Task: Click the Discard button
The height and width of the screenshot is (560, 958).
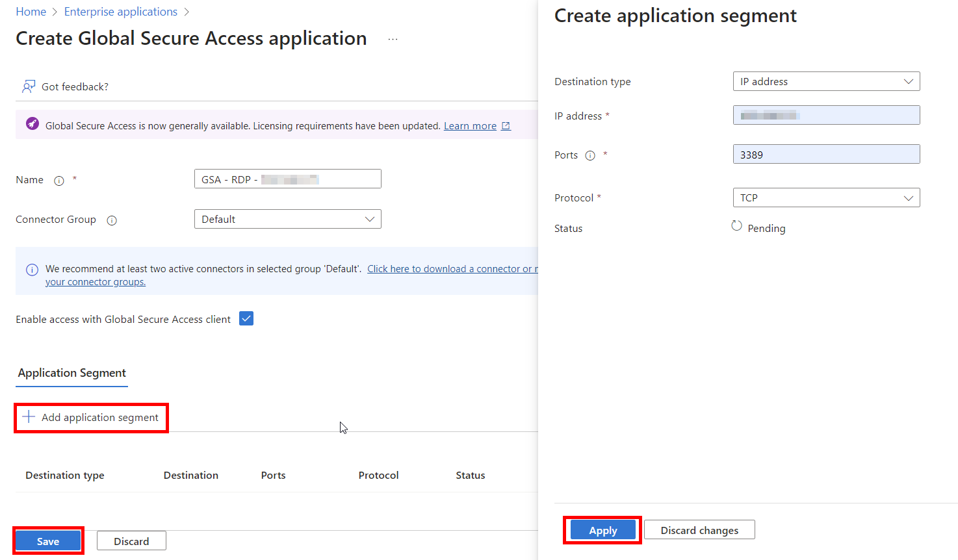Action: (x=131, y=541)
